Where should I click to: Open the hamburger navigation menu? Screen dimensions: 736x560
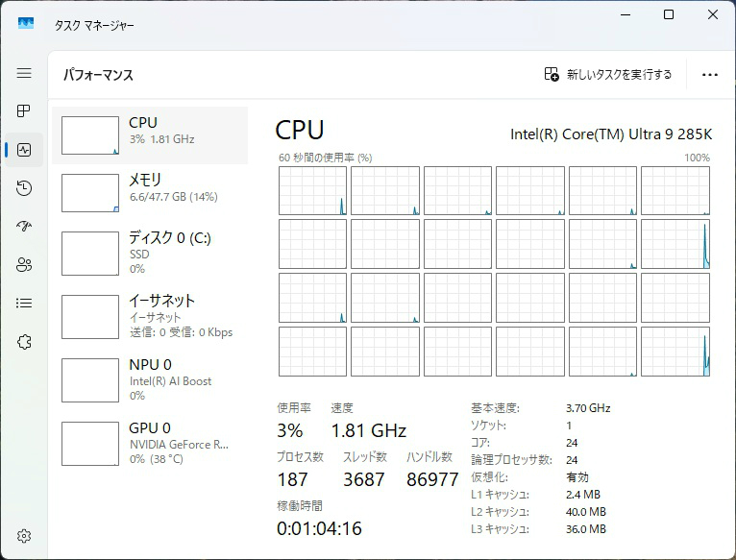[24, 73]
